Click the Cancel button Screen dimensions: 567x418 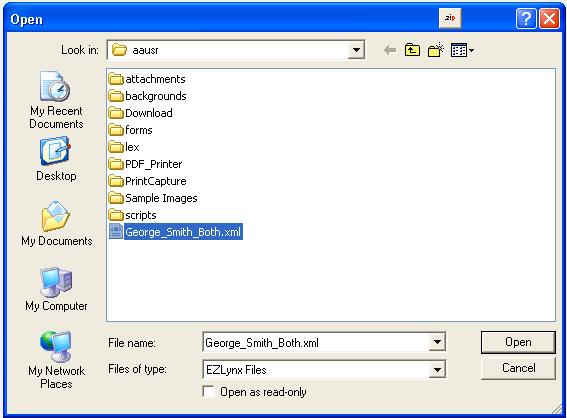[x=518, y=368]
